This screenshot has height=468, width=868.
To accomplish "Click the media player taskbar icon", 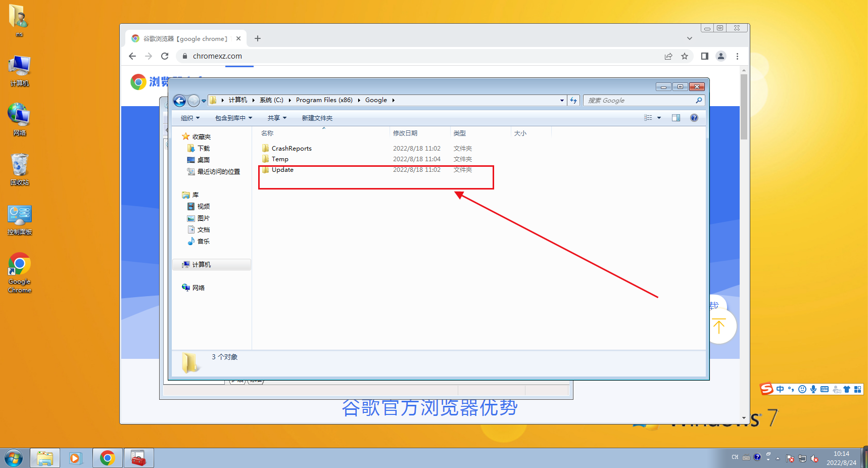I will pyautogui.click(x=76, y=458).
